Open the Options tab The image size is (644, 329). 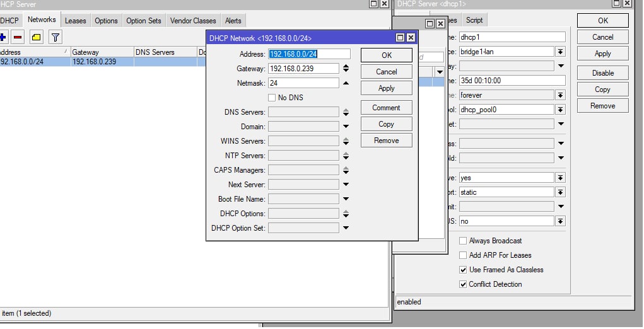pyautogui.click(x=107, y=21)
